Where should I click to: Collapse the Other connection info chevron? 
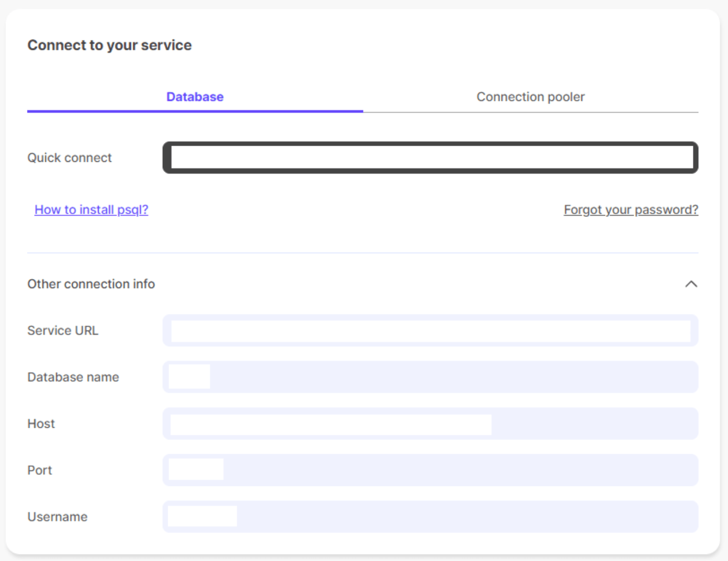pyautogui.click(x=691, y=284)
